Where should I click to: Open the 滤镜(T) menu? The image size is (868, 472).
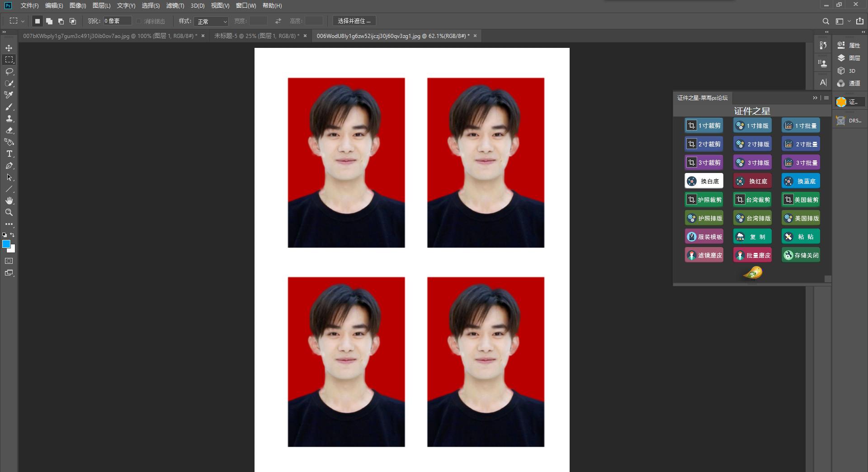point(175,5)
